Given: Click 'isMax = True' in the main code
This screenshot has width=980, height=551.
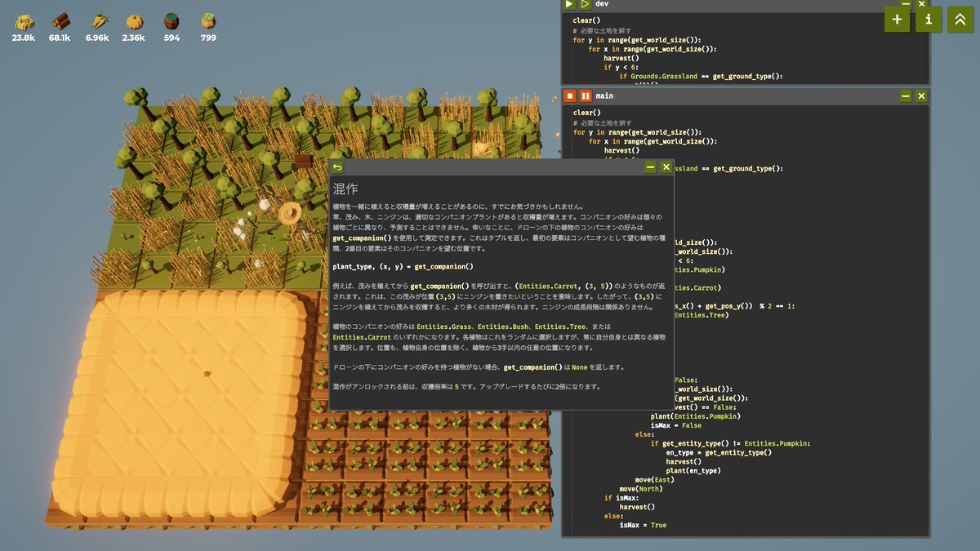Looking at the screenshot, I should pyautogui.click(x=643, y=525).
